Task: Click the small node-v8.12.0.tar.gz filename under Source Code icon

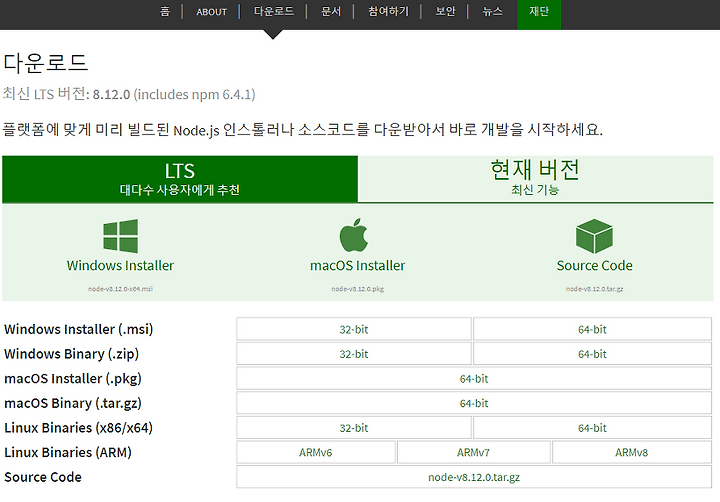Action: point(594,289)
